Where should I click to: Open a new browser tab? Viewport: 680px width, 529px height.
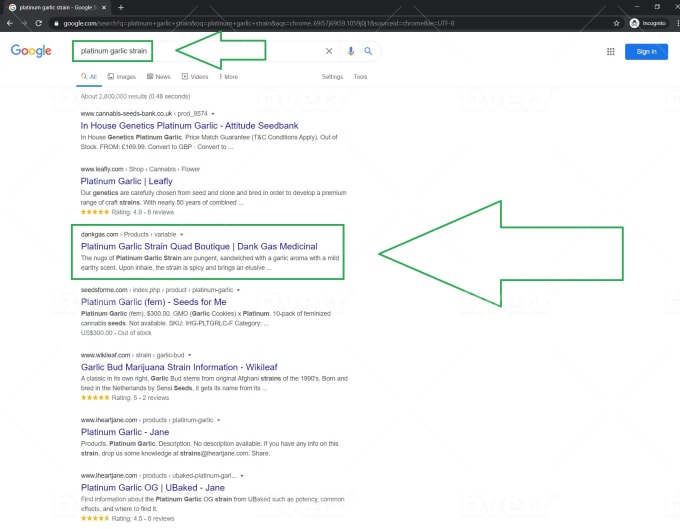coord(121,7)
